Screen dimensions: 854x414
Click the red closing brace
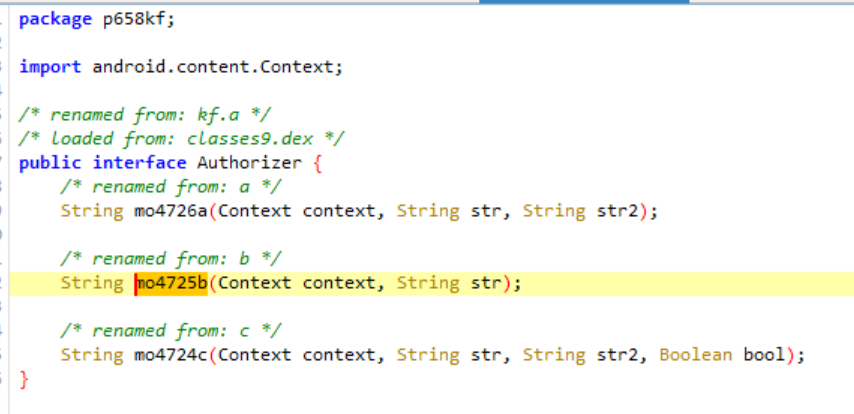pos(24,379)
